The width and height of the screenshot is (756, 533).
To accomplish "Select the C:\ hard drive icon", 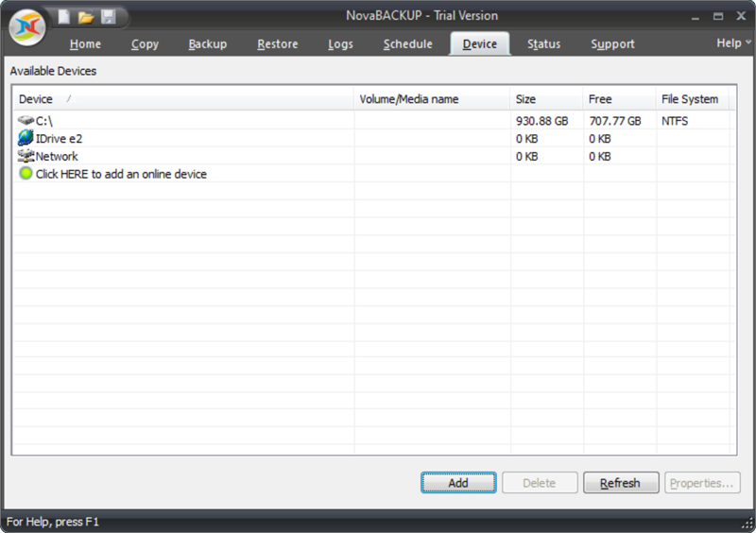I will (26, 120).
